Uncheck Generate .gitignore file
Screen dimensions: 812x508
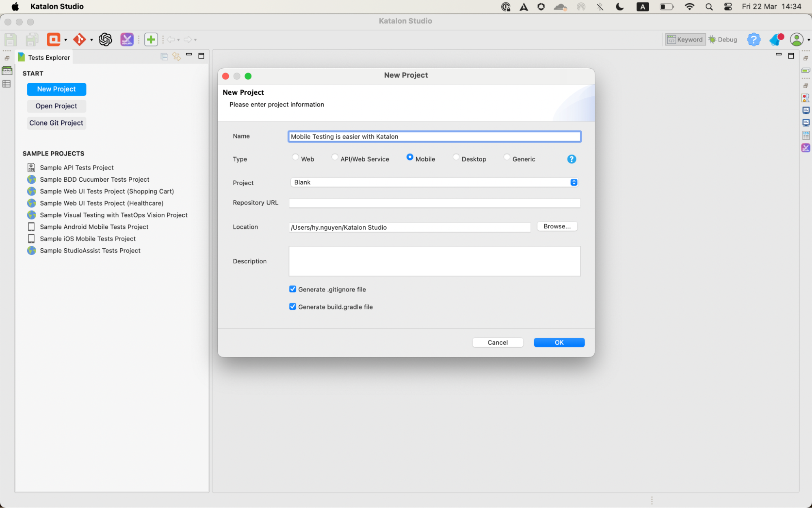click(x=292, y=289)
